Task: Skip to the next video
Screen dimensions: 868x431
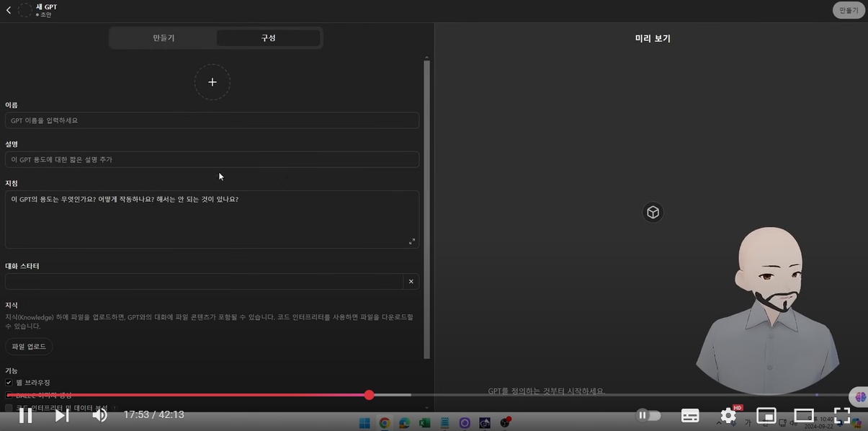Action: click(x=62, y=414)
